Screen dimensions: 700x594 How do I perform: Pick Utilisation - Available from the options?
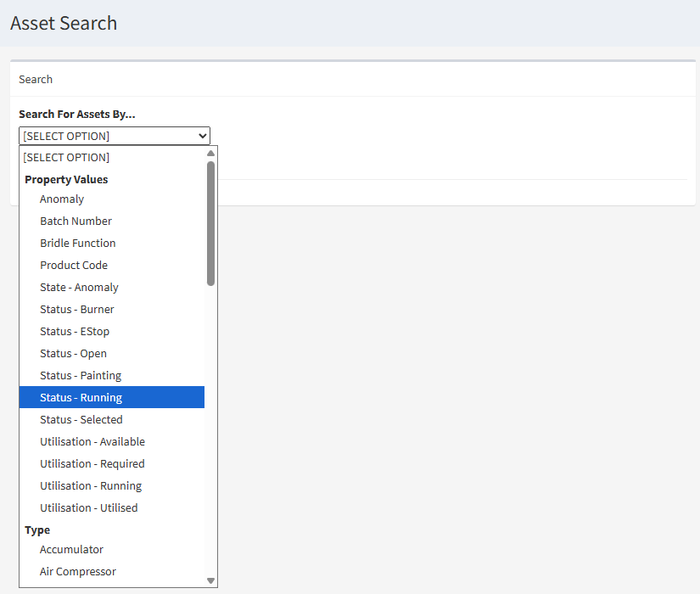click(92, 441)
